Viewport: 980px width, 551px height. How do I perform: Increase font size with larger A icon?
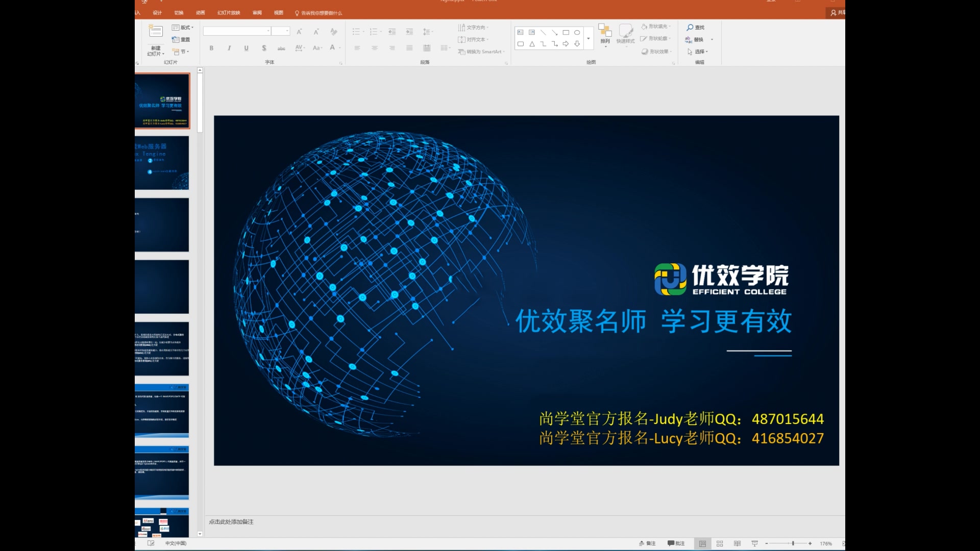pyautogui.click(x=300, y=32)
